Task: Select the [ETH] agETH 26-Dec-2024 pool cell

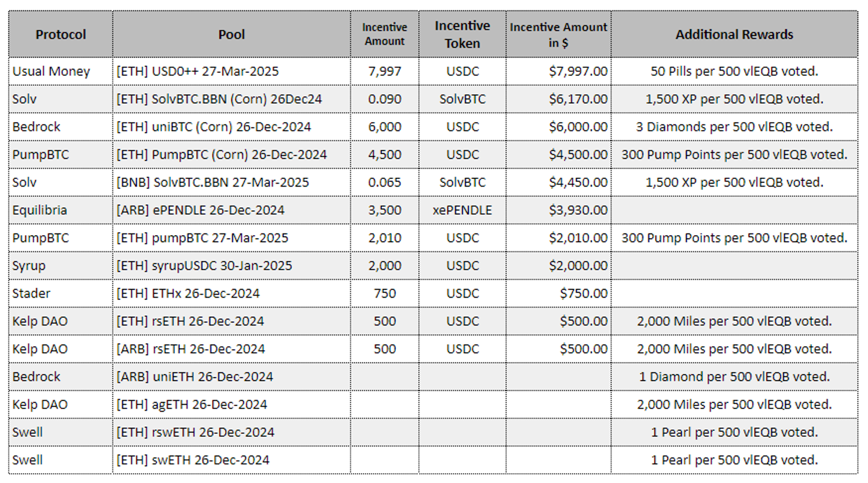Action: [x=192, y=405]
